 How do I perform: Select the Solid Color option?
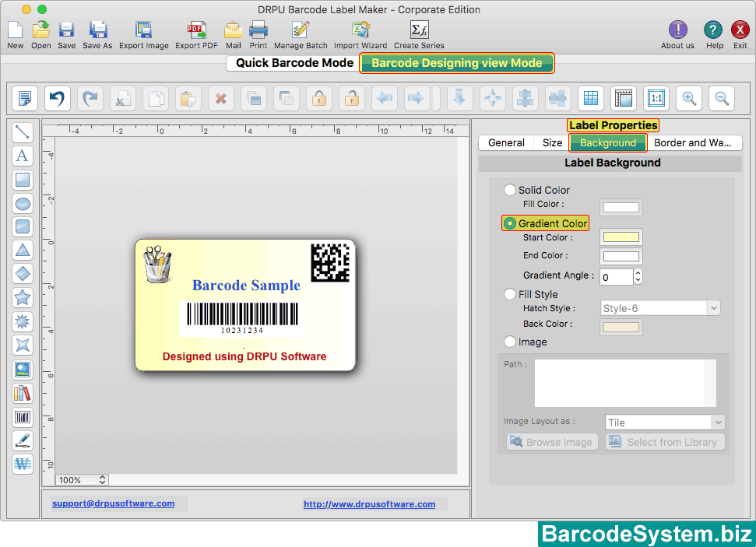(x=510, y=190)
